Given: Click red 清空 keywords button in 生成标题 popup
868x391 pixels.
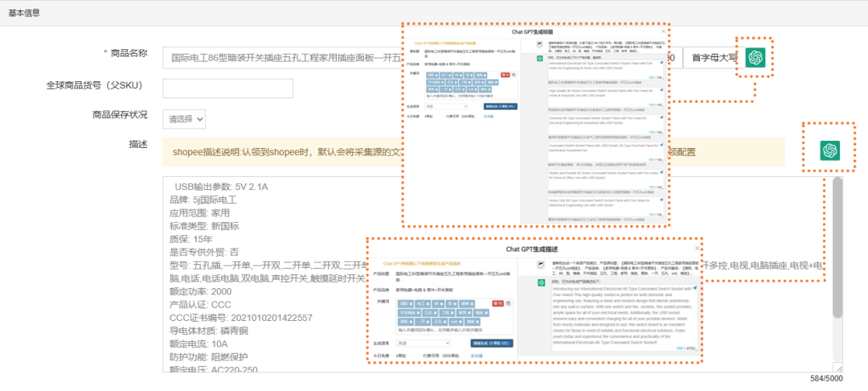Looking at the screenshot, I should [505, 75].
